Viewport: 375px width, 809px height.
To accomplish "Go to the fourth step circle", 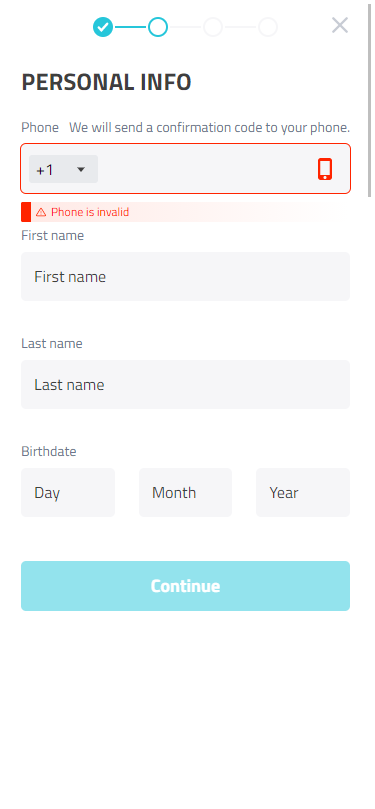I will 268,27.
